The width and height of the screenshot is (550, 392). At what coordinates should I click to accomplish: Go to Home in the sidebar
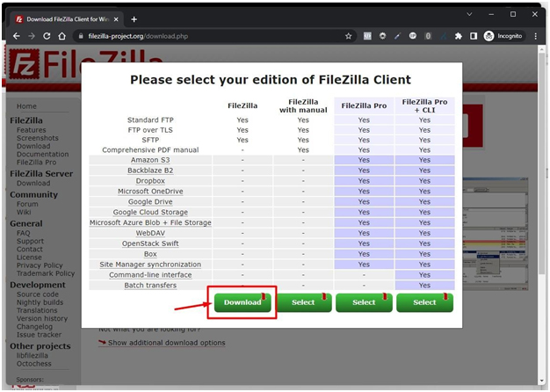(26, 106)
